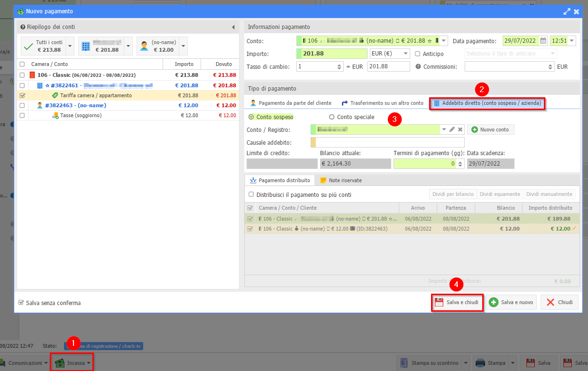Open dropdown arrow next to (no-name) € 12.00 button

(x=184, y=46)
